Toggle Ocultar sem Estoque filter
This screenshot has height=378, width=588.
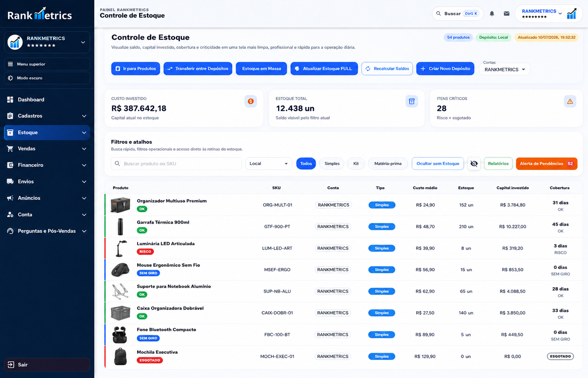point(438,163)
